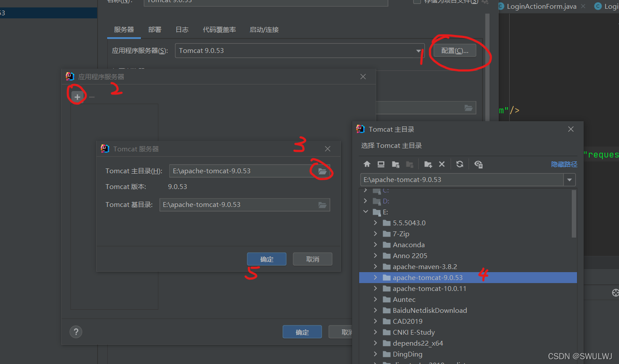The image size is (619, 364).
Task: Refresh the file chooser tree
Action: coord(460,164)
